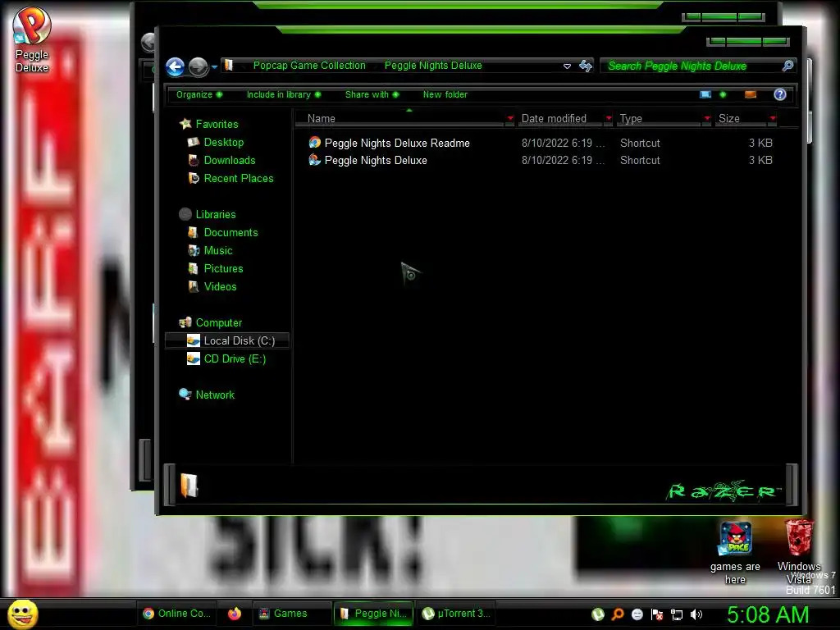Click the smiley Start button

(x=22, y=614)
